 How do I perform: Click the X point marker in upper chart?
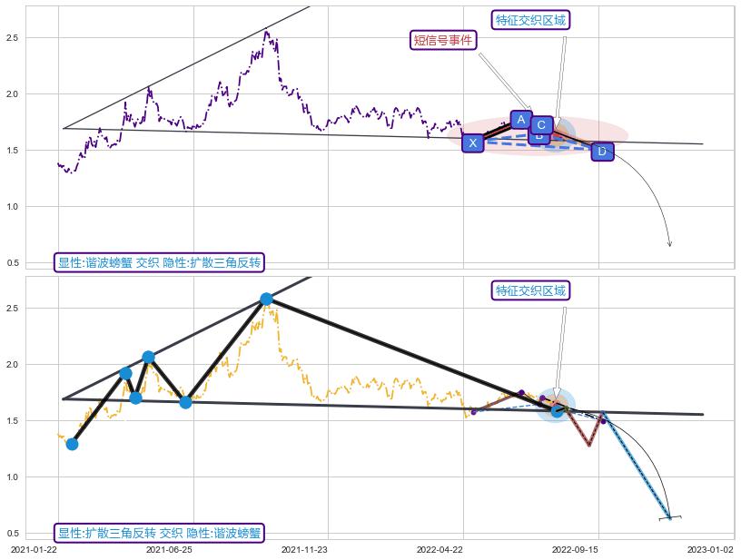click(472, 142)
